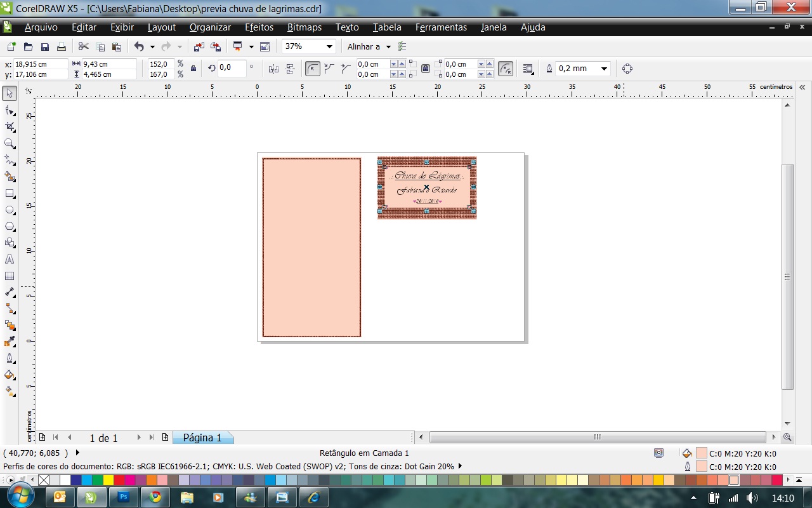Screen dimensions: 812x508
Task: Open the Ferramentas menu
Action: (x=441, y=27)
